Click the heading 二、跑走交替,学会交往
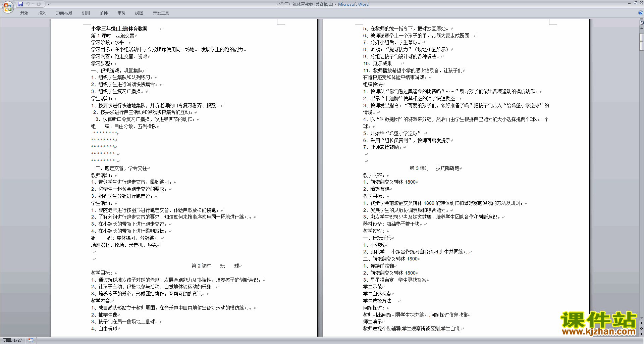 pyautogui.click(x=121, y=168)
